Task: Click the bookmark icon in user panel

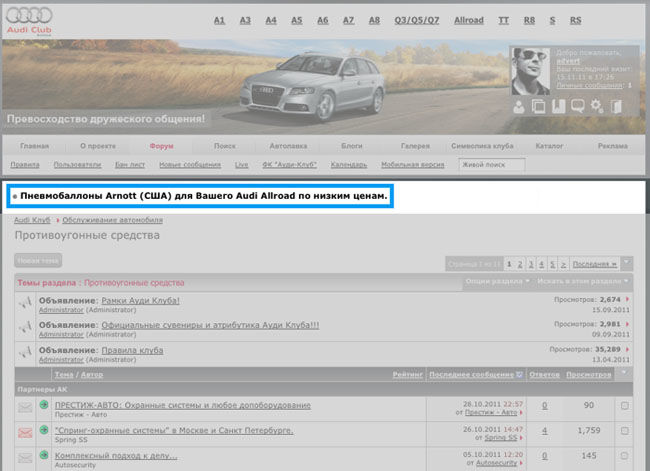Action: click(x=557, y=107)
